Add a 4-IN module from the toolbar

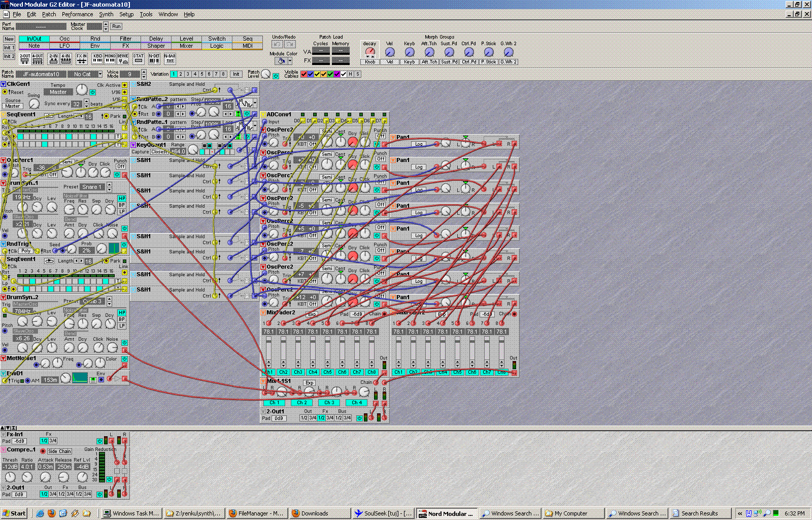pyautogui.click(x=66, y=59)
